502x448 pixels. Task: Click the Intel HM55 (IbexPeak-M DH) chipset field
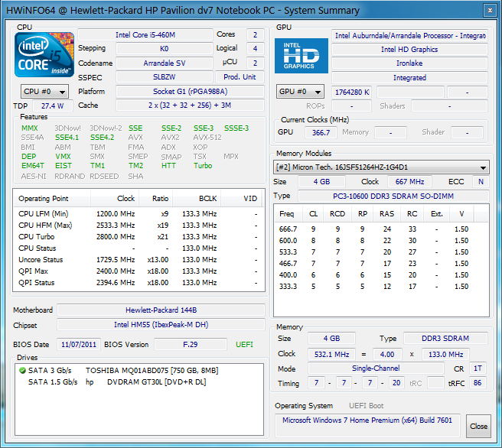[x=161, y=325]
